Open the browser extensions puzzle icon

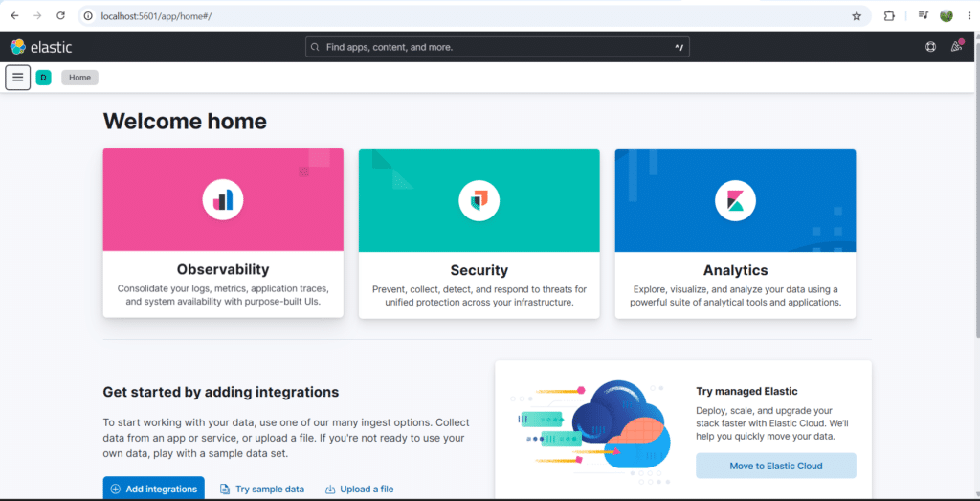tap(889, 15)
